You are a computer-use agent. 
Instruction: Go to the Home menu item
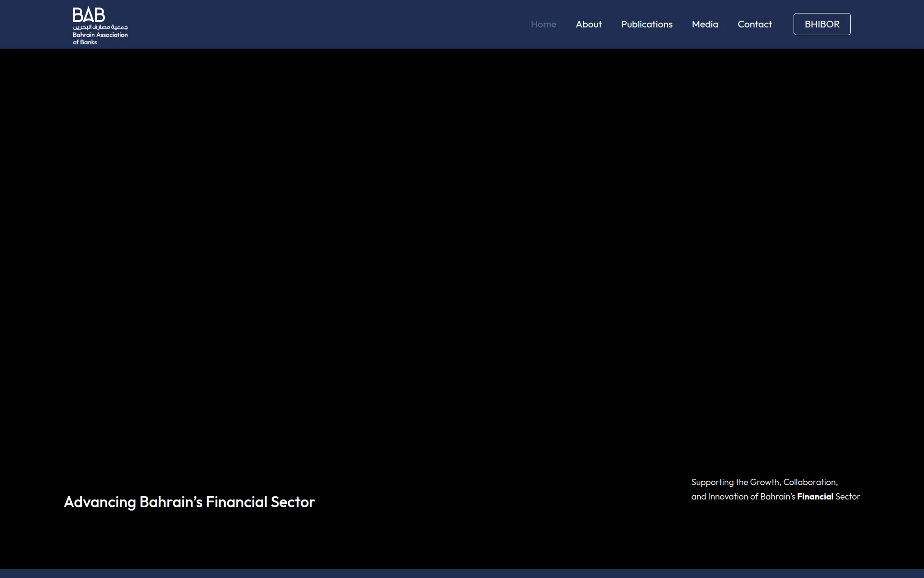[x=543, y=24]
